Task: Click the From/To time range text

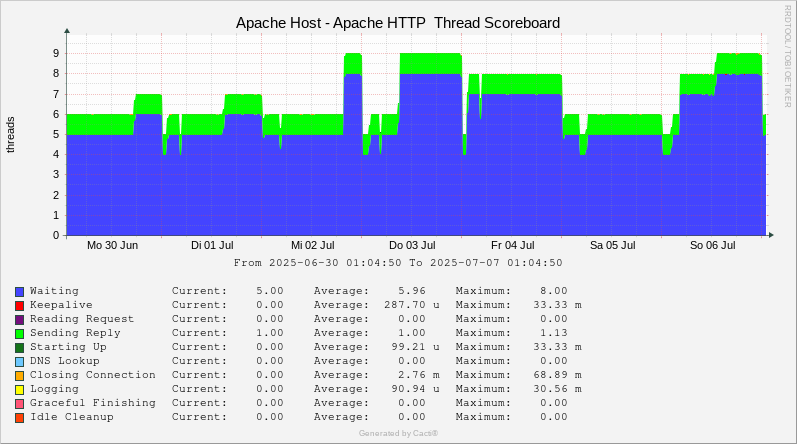Action: [398, 263]
